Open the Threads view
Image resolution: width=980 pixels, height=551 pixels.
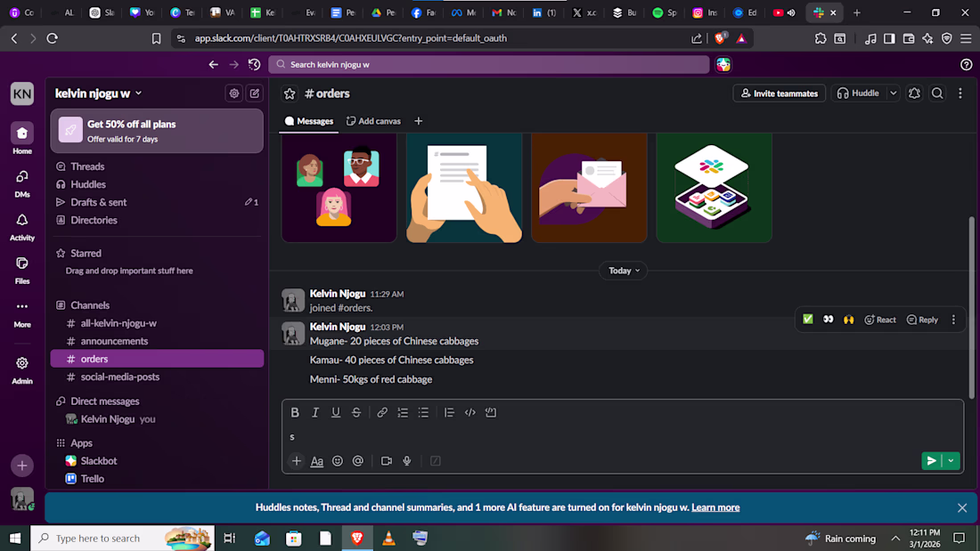click(x=157, y=166)
